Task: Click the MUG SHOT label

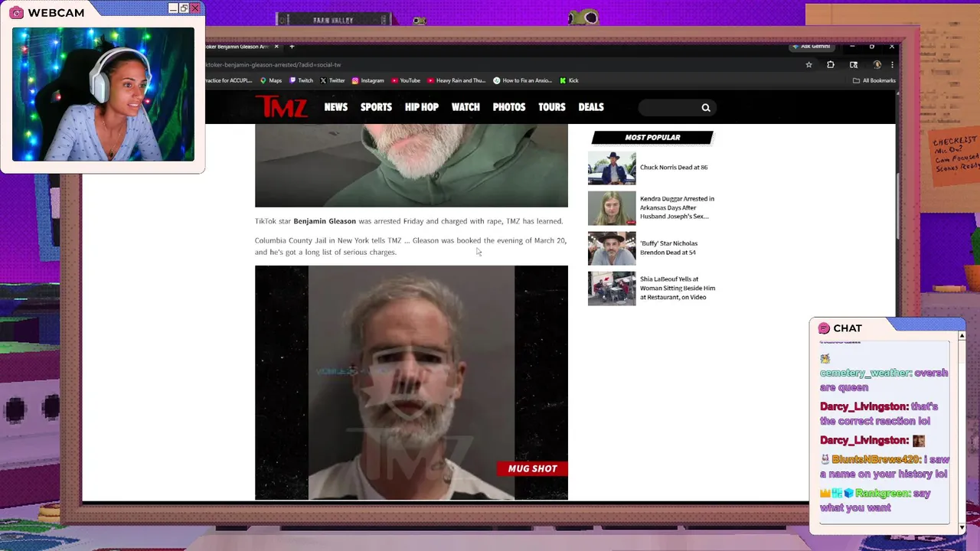Action: pos(532,468)
